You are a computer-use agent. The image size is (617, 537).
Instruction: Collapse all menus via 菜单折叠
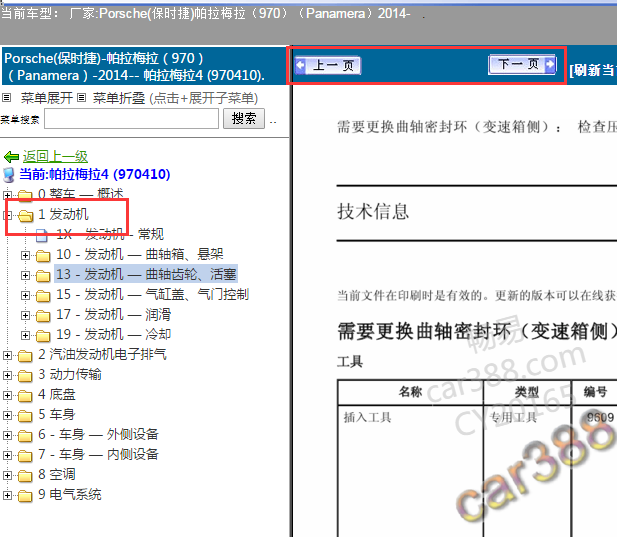tap(118, 98)
